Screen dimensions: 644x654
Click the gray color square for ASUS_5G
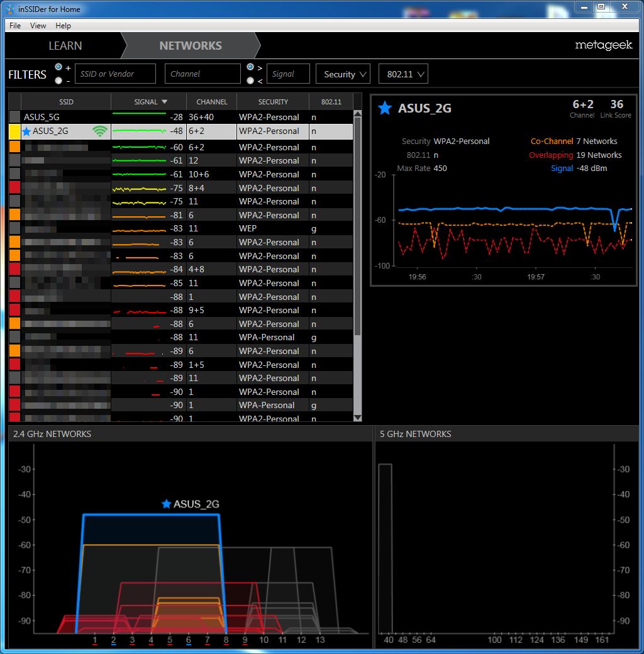[14, 117]
